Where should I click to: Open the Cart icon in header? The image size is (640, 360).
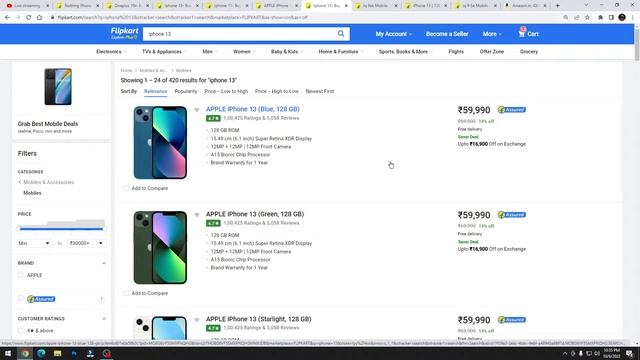(528, 33)
